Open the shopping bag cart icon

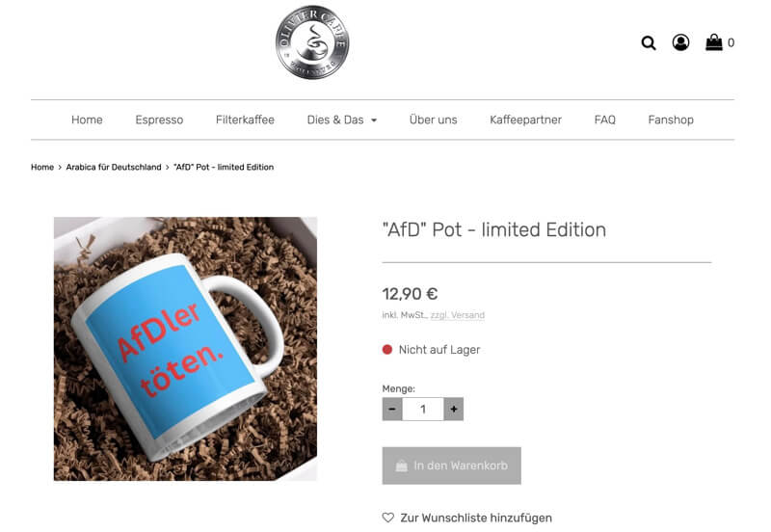pyautogui.click(x=714, y=42)
